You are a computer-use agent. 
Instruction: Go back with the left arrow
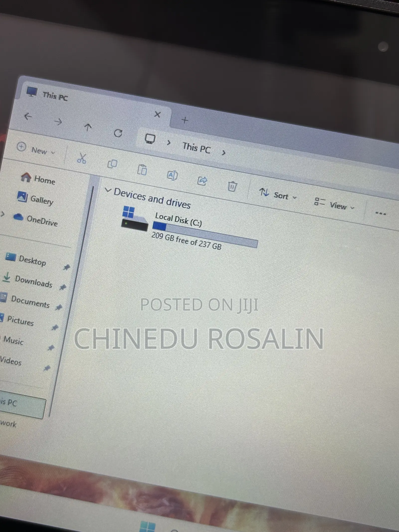click(28, 116)
